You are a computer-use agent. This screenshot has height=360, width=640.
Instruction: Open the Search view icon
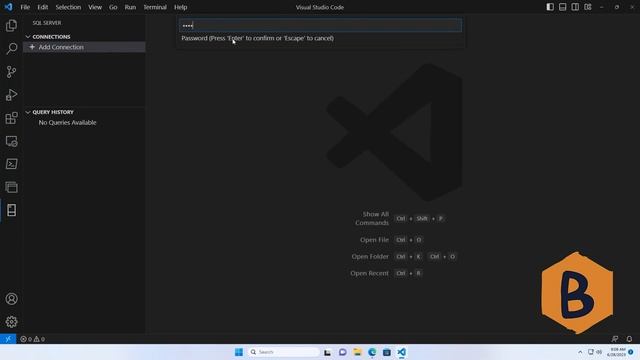(x=11, y=49)
